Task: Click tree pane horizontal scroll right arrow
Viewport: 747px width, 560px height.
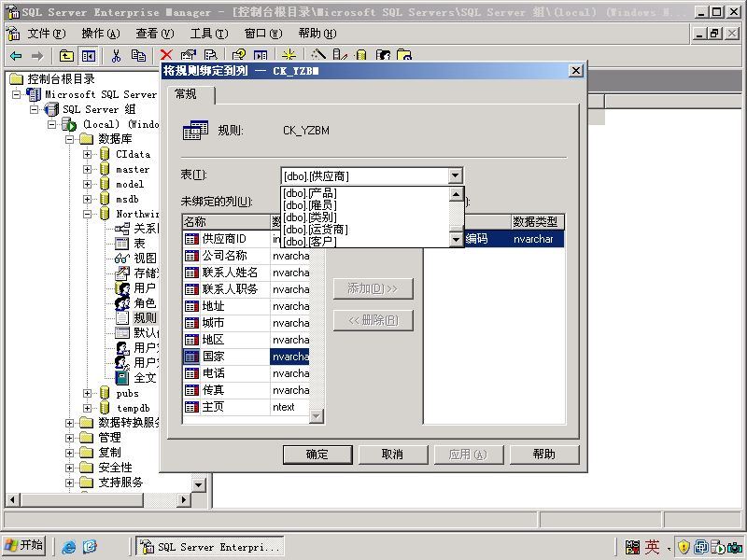Action: [x=184, y=499]
